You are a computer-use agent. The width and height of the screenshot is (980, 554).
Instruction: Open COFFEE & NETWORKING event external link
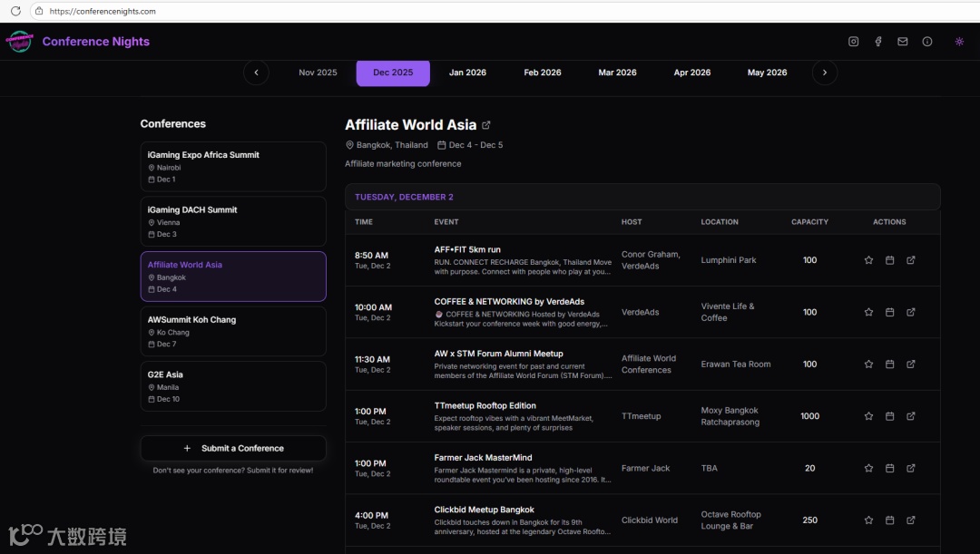point(911,312)
